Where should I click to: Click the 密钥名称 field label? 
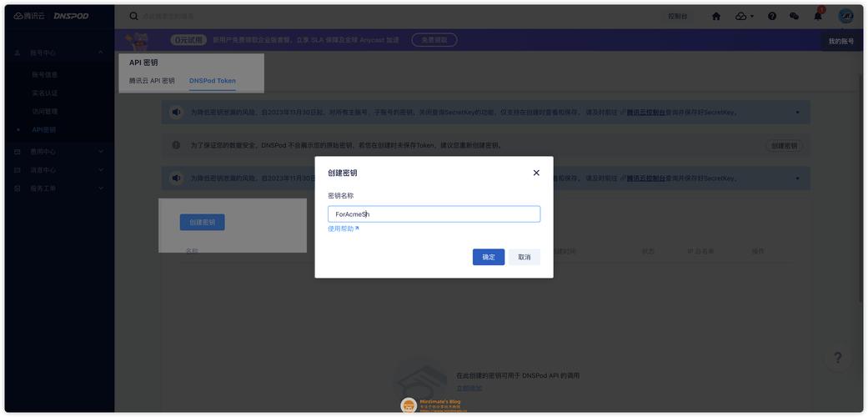point(341,195)
